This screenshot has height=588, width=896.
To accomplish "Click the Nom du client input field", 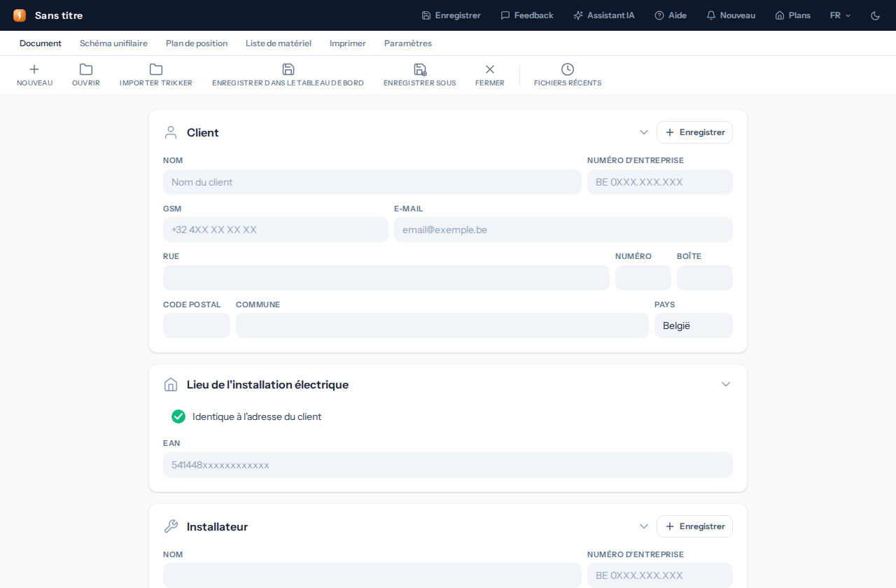I will (x=372, y=182).
